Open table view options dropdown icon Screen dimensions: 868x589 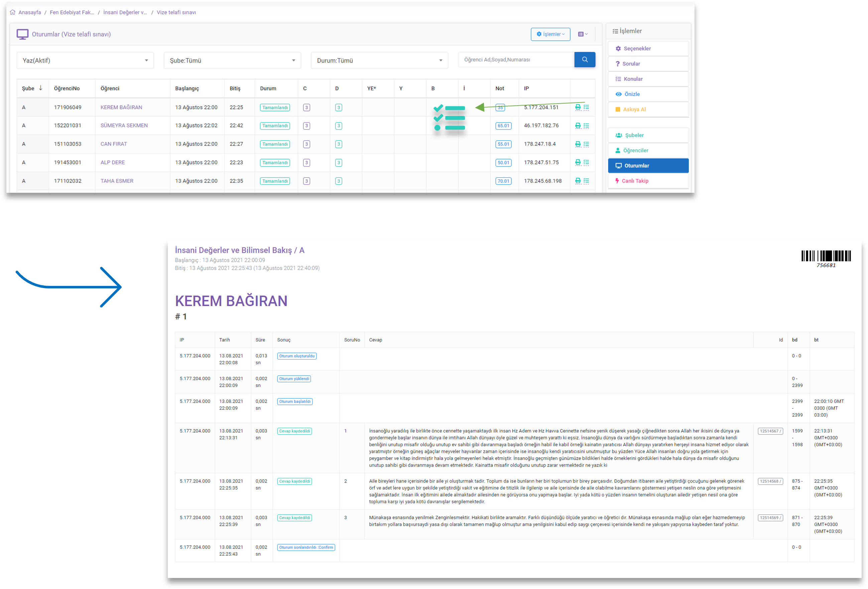click(583, 34)
